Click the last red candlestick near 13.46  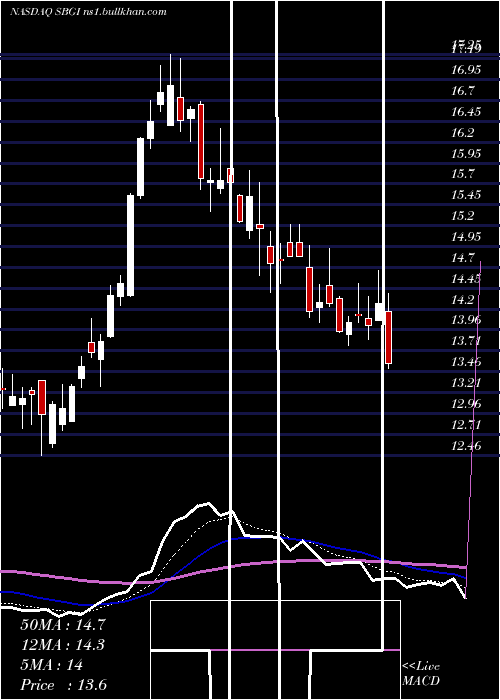(x=388, y=338)
